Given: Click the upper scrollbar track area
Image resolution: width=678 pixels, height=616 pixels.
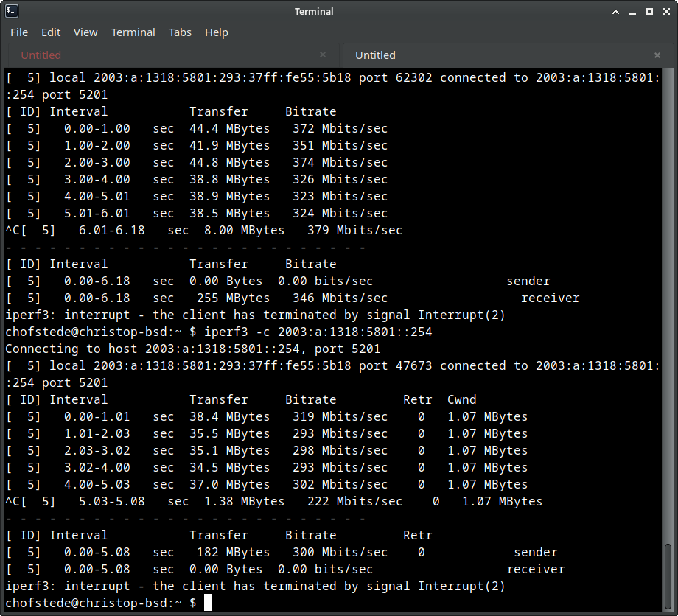Looking at the screenshot, I should coord(668,295).
